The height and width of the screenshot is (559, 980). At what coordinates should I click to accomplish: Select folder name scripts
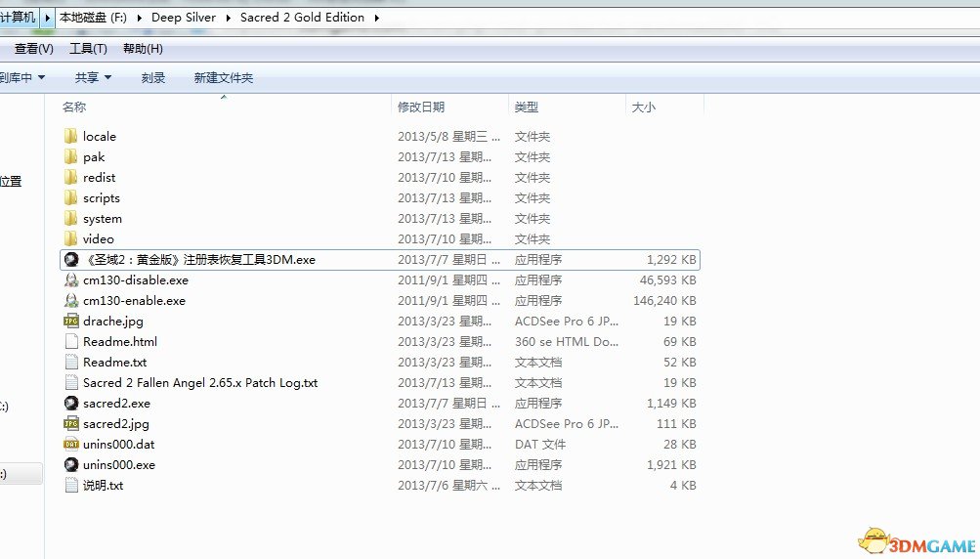point(102,198)
